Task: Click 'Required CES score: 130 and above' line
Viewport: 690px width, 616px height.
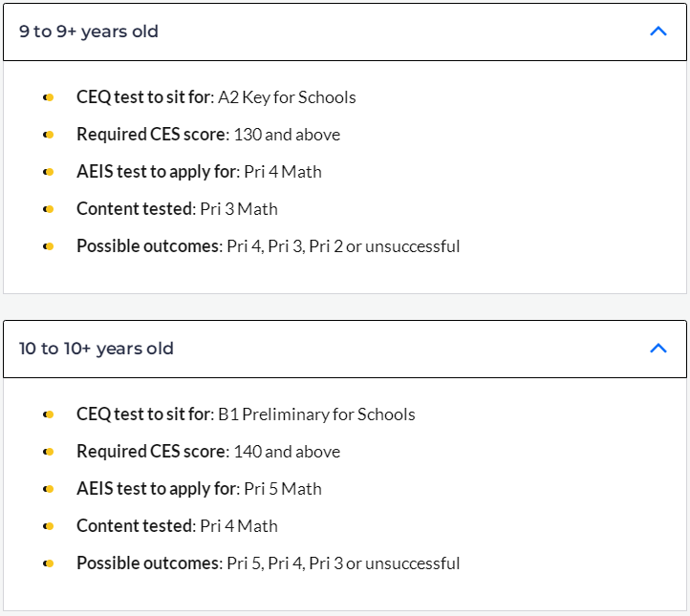Action: tap(208, 135)
